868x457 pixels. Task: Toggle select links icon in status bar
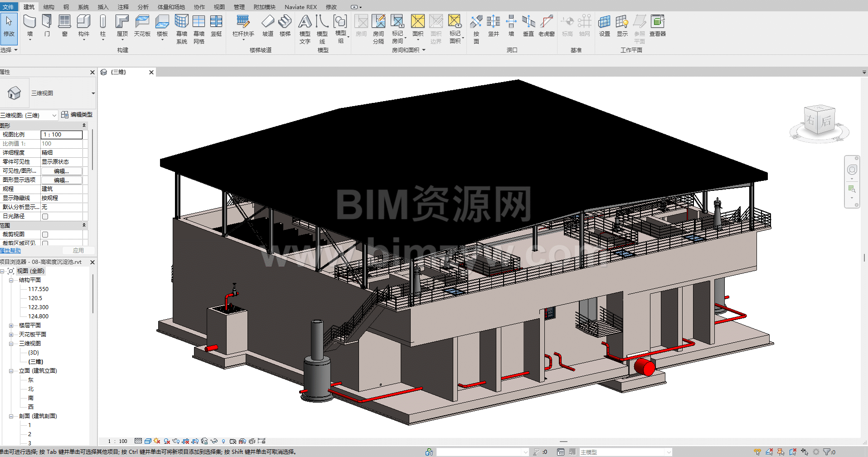pyautogui.click(x=757, y=452)
